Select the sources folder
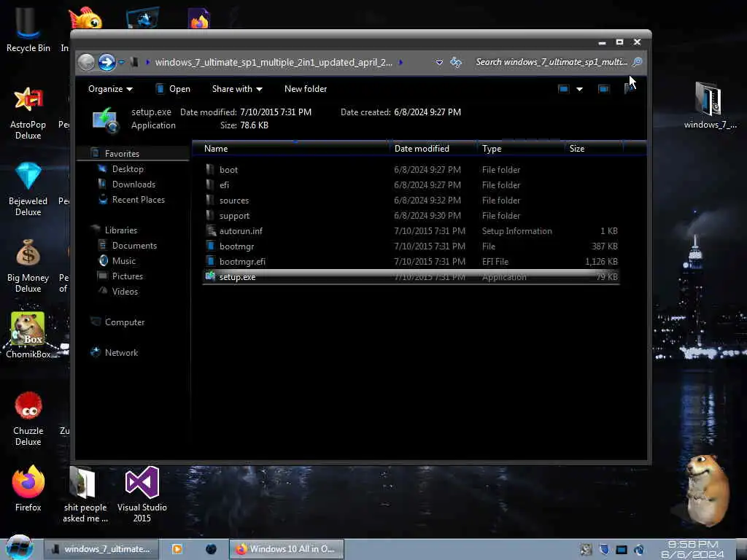The width and height of the screenshot is (747, 560). [411, 200]
